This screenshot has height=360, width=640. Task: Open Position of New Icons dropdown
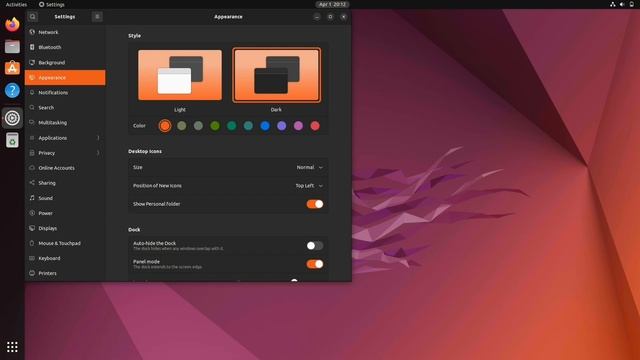(309, 186)
